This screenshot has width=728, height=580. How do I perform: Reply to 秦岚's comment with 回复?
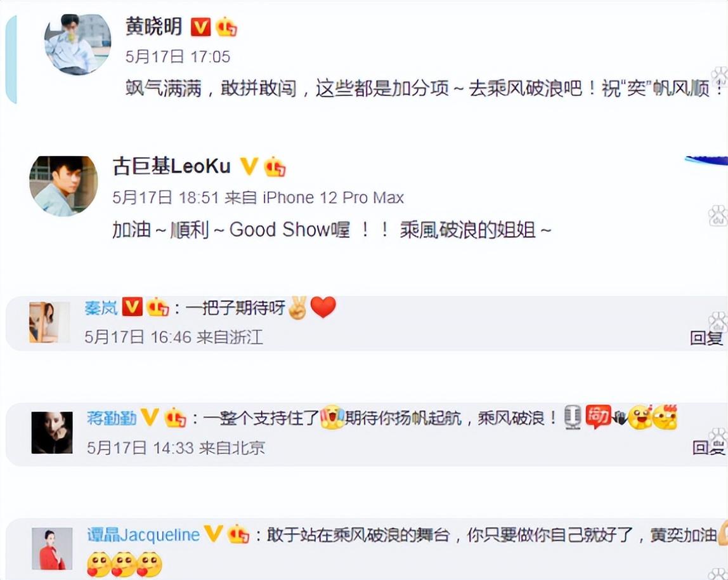706,338
